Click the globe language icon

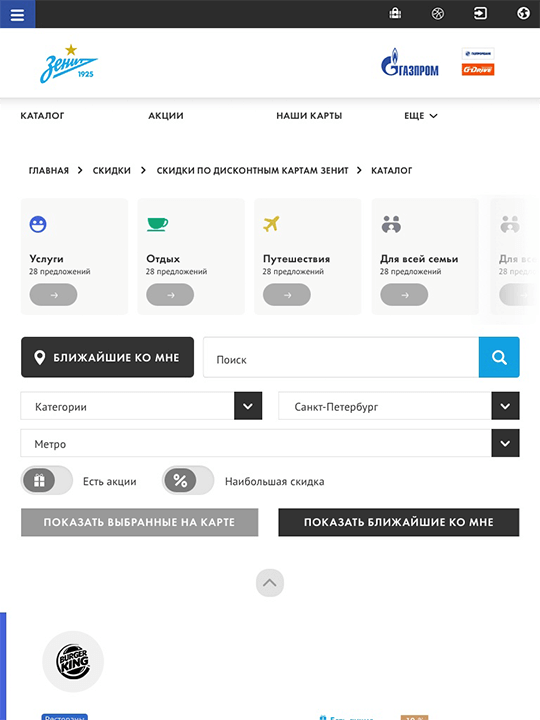pos(523,13)
